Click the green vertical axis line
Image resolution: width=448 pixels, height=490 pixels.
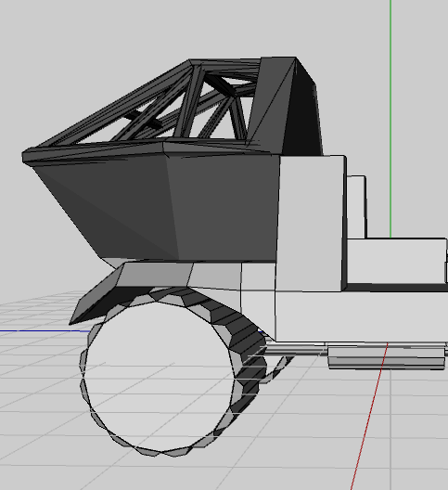390,119
